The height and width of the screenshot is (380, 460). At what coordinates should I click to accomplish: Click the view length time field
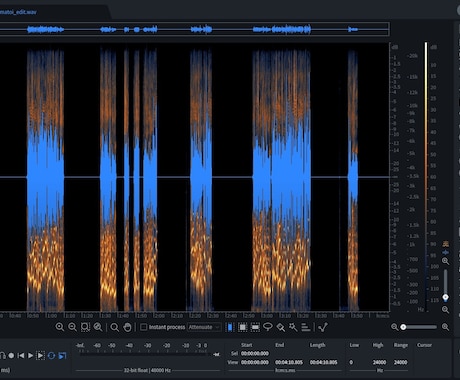323,362
